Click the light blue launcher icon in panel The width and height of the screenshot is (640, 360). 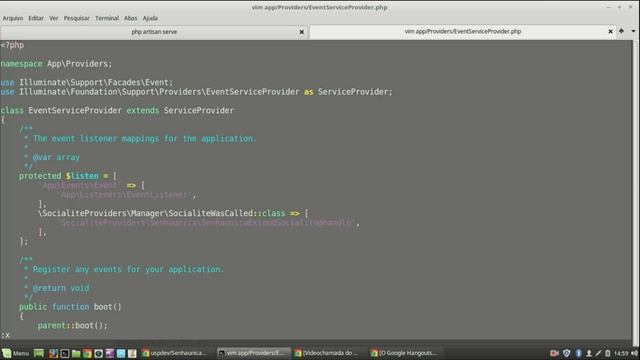121,353
